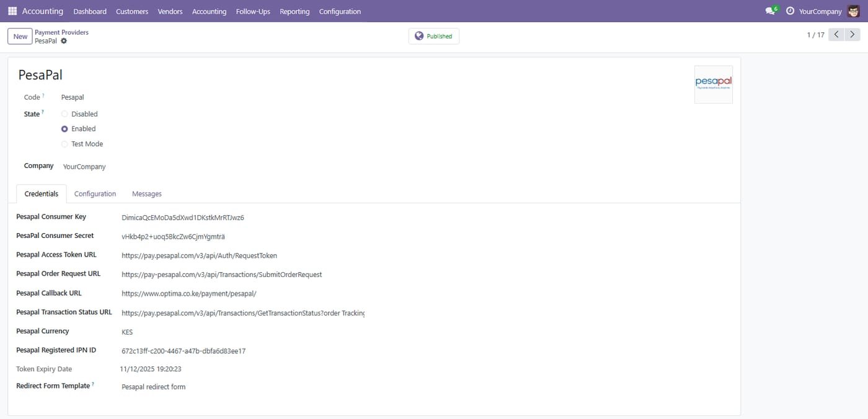Open the conversations messages icon with badge
Viewport: 868px width, 419px height.
pyautogui.click(x=771, y=11)
